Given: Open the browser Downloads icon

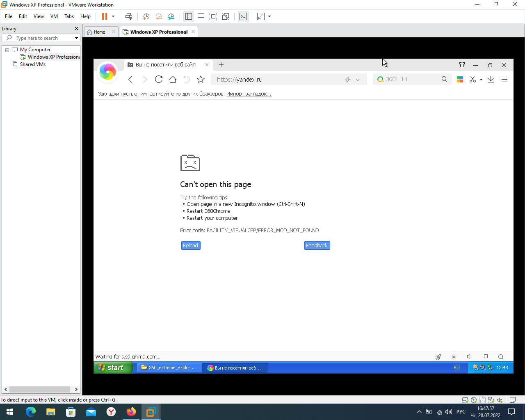Looking at the screenshot, I should (x=491, y=79).
